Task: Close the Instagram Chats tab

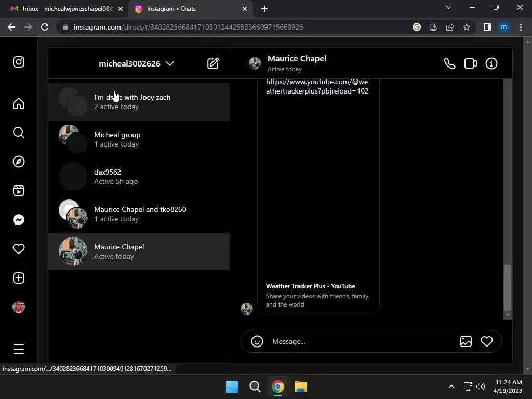Action: [x=244, y=9]
